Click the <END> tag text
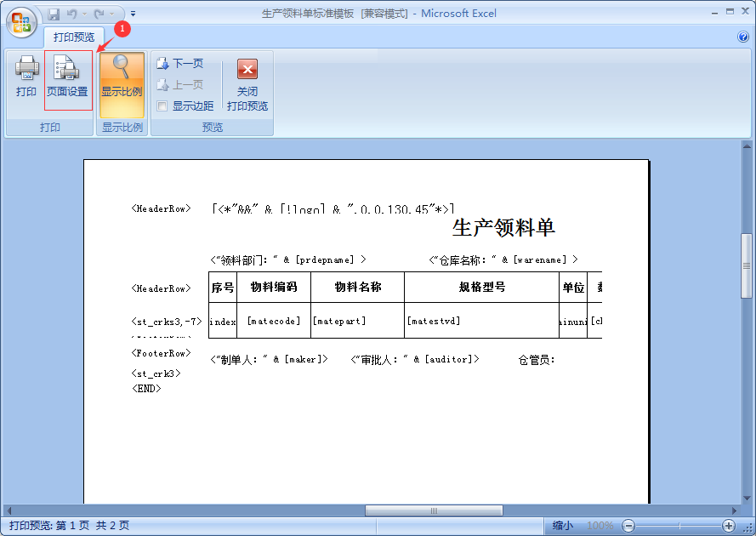Viewport: 756px width, 536px height. [x=146, y=388]
